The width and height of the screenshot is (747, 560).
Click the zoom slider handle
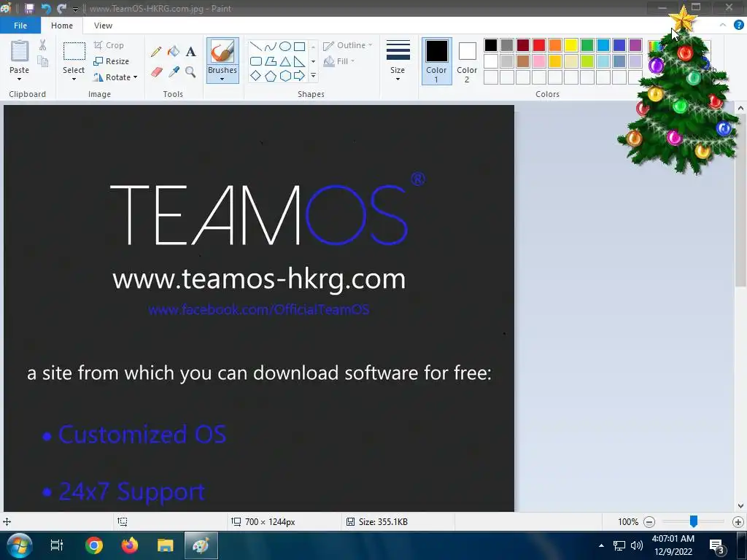(694, 521)
